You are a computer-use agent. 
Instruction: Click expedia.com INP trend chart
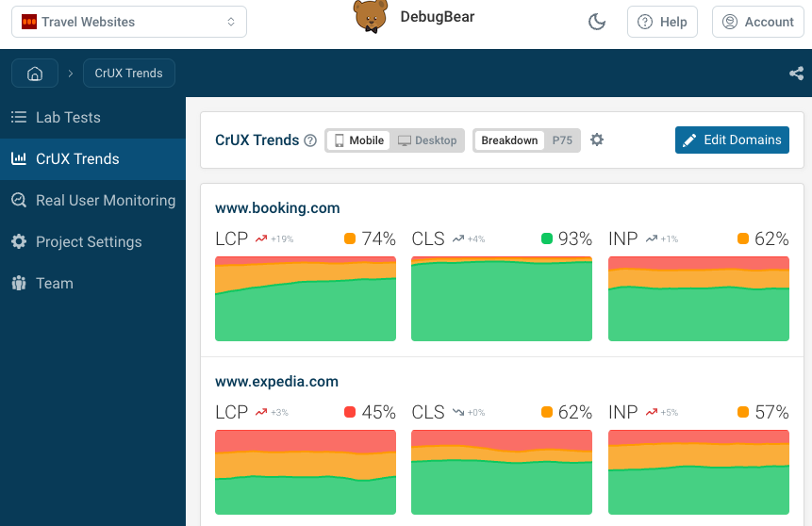(x=699, y=472)
